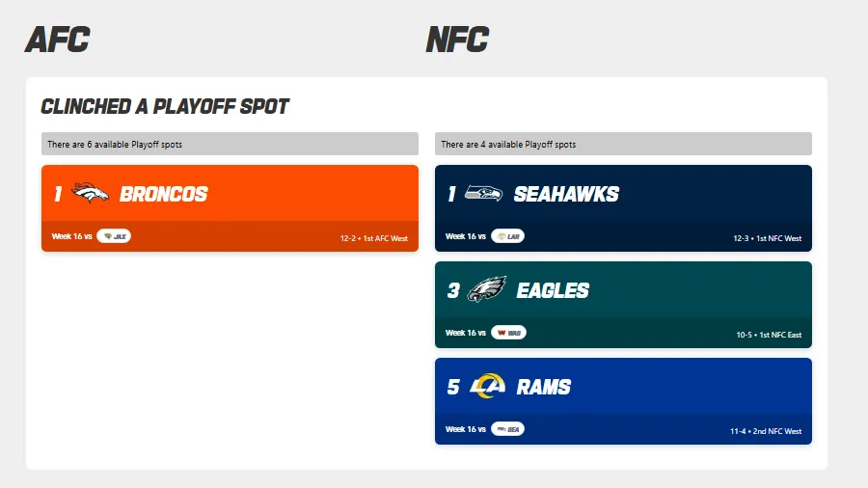
Task: Click the NFC conference heading
Action: (x=457, y=40)
